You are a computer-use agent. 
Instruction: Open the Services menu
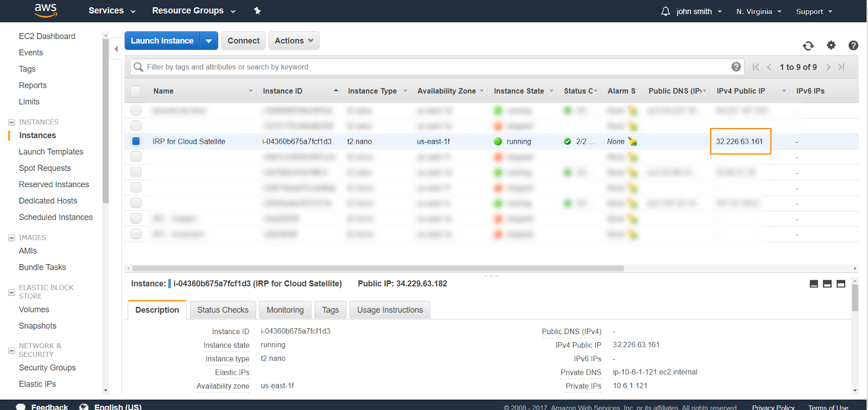coord(112,11)
